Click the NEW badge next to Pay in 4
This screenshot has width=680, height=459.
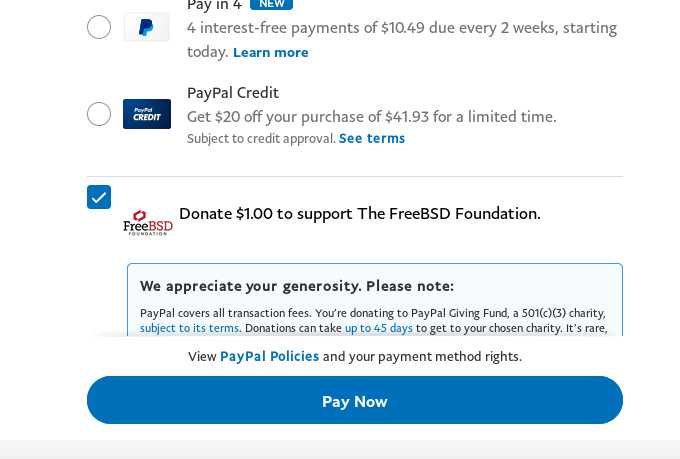point(271,4)
